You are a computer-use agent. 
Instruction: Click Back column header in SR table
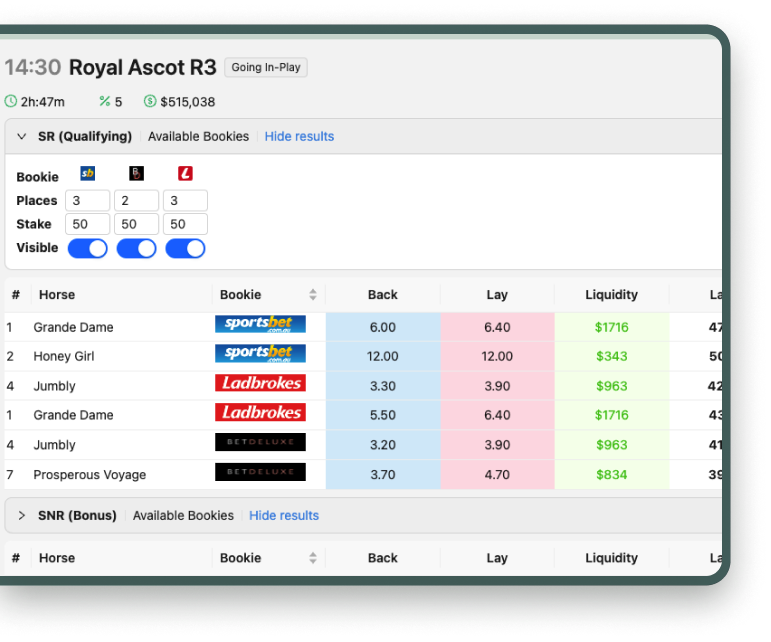coord(383,294)
